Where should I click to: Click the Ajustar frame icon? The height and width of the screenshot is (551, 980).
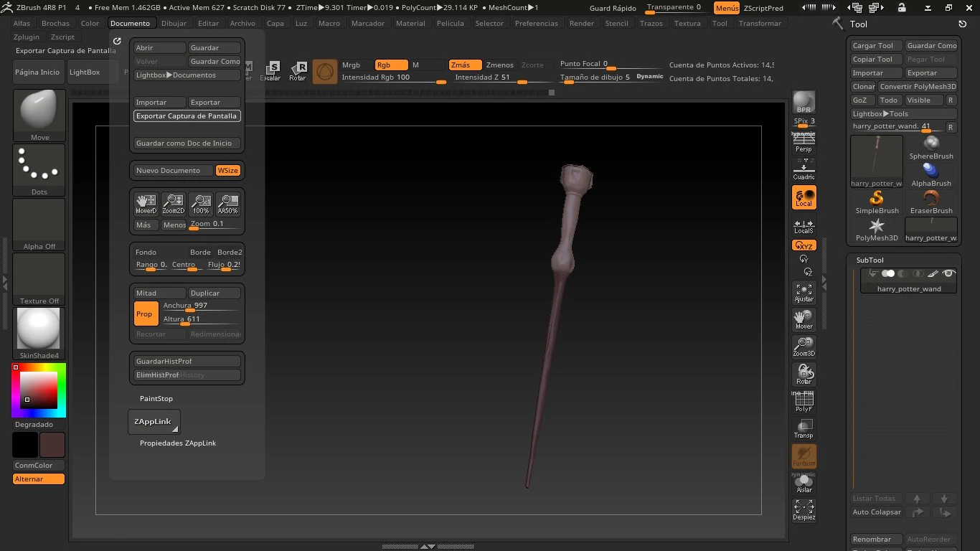[804, 293]
